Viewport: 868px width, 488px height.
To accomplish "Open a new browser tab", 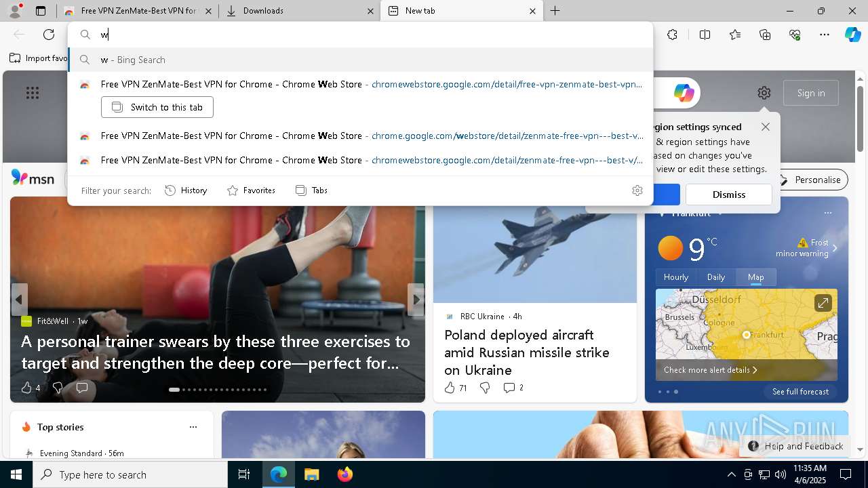I will (555, 11).
